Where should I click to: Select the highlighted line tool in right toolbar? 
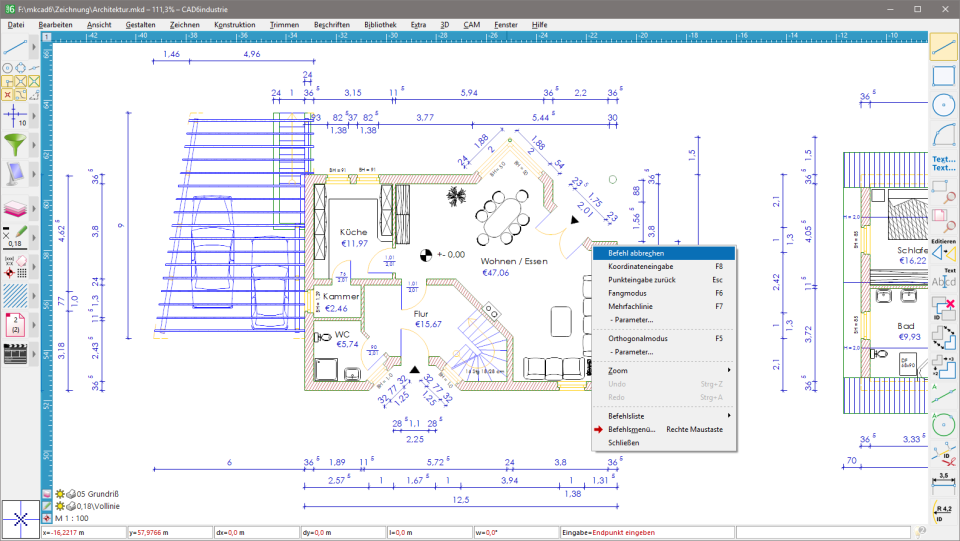coord(943,47)
